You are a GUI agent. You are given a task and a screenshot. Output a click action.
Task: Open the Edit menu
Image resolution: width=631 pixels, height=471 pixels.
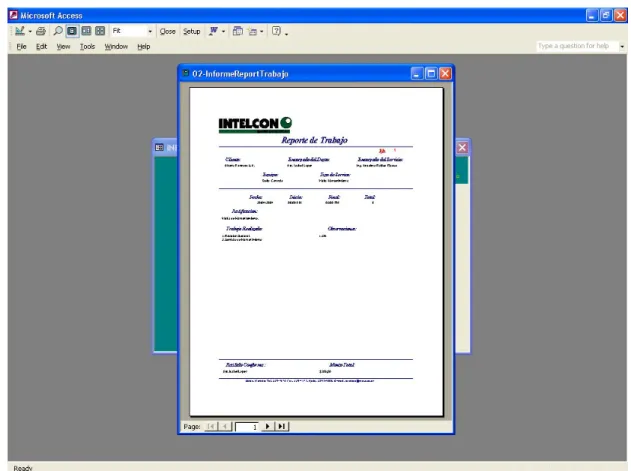tap(41, 47)
